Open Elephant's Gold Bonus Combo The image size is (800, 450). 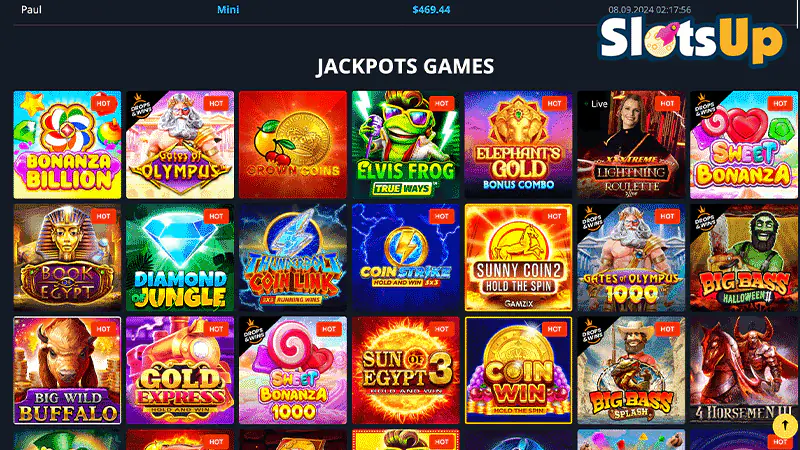[x=518, y=145]
